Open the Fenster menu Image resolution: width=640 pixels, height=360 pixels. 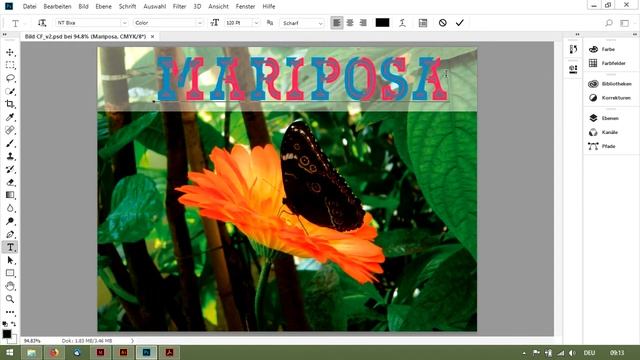click(x=245, y=7)
